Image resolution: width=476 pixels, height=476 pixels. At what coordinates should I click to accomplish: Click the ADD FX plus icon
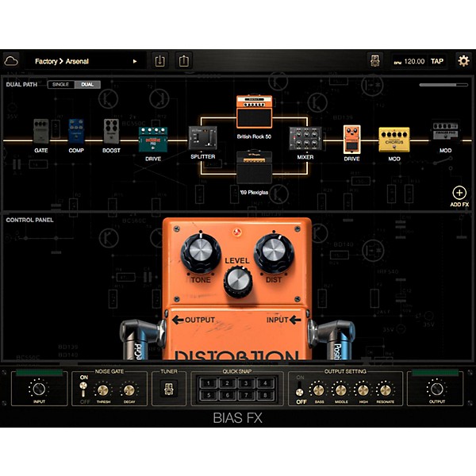459,193
